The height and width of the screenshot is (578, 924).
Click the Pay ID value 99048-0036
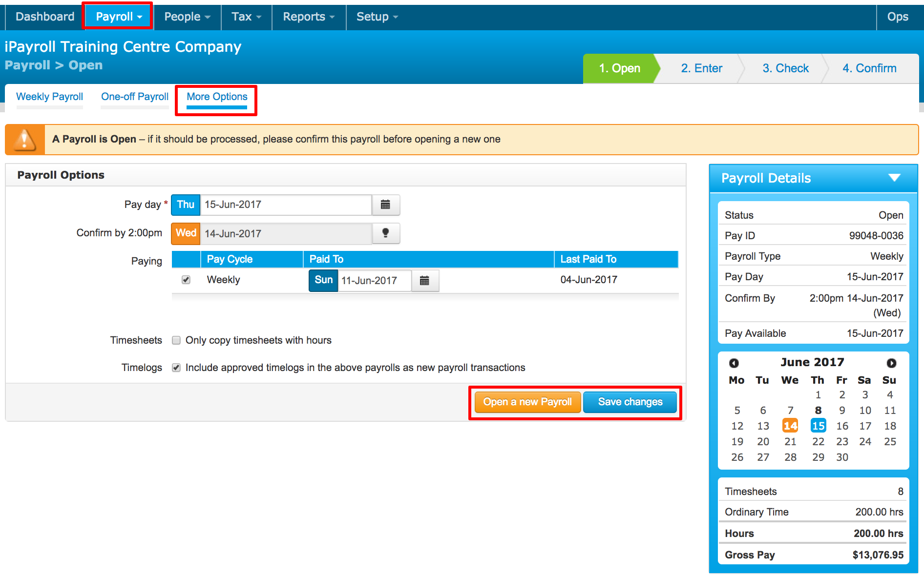pos(876,236)
